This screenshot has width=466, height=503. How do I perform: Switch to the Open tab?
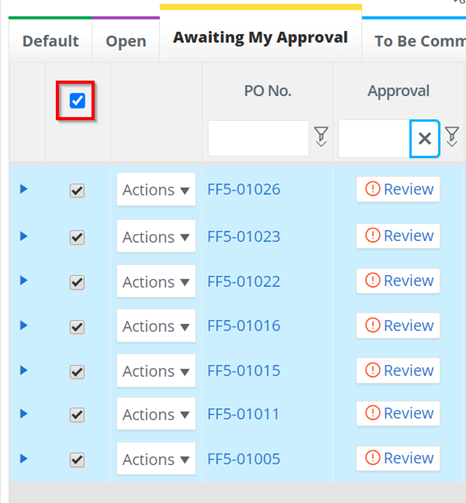(126, 41)
